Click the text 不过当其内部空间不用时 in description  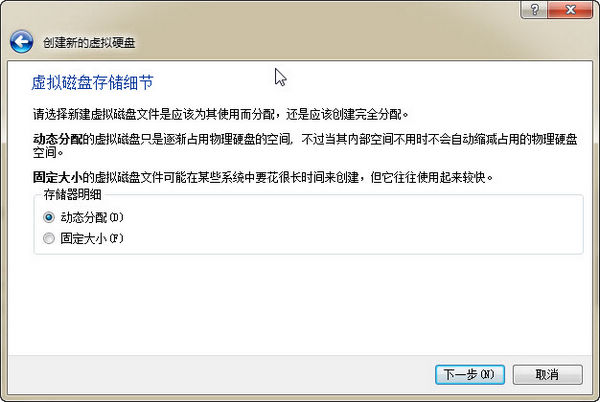pos(365,139)
